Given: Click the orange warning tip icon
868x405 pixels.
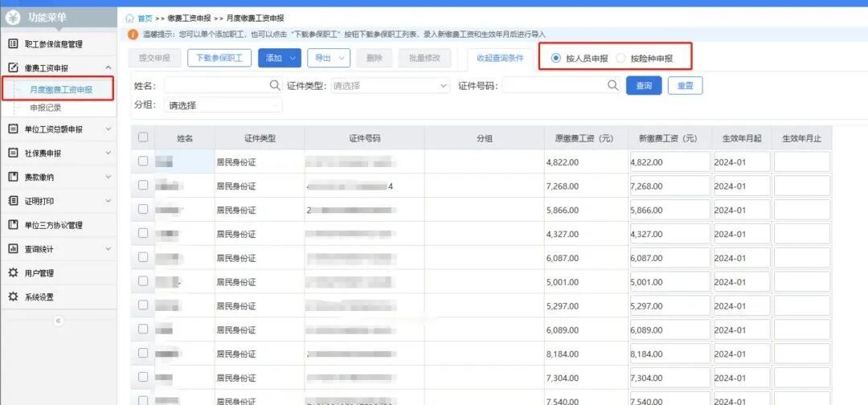Looking at the screenshot, I should coord(133,35).
